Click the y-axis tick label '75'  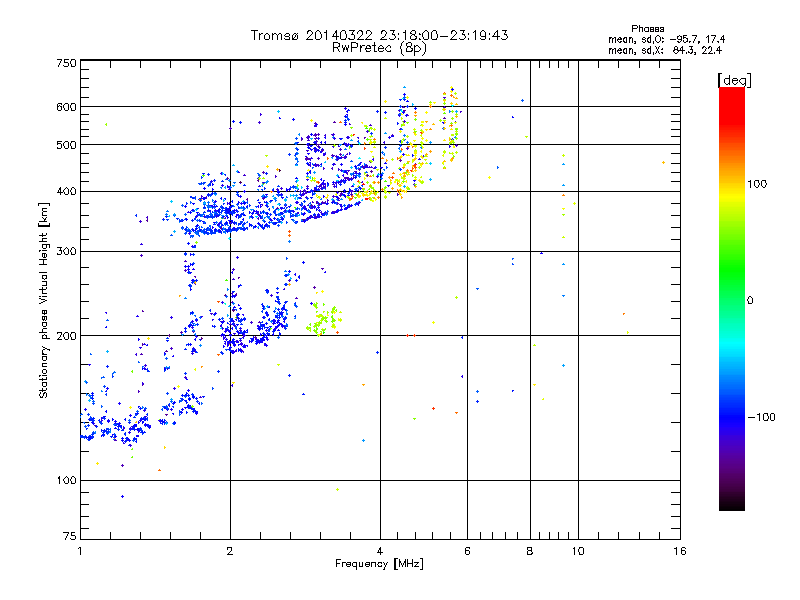[x=70, y=536]
